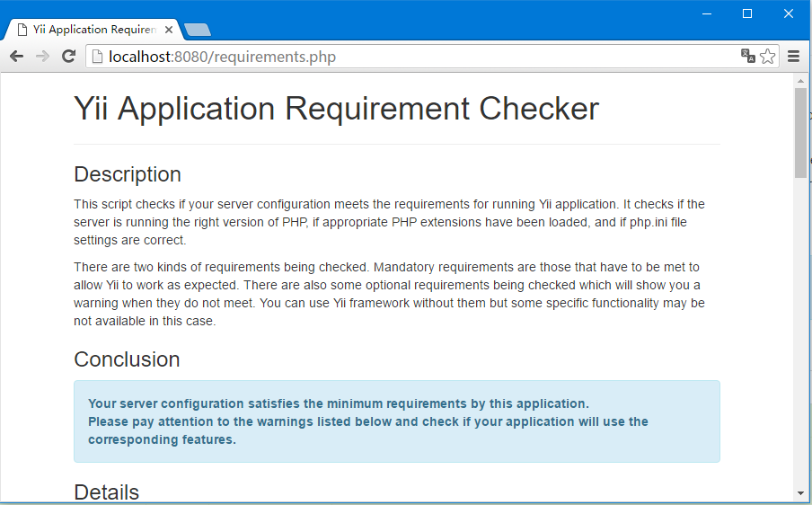This screenshot has height=505, width=812.
Task: Click the Details heading
Action: 107,492
